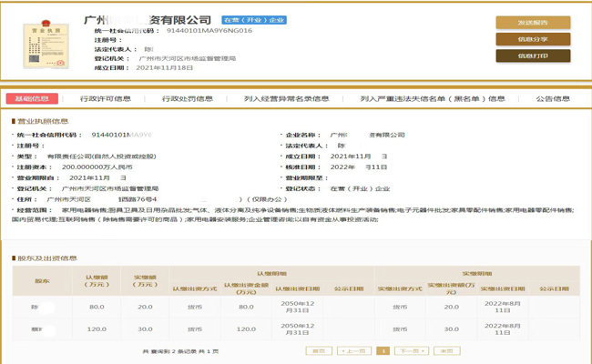Select the 基础信息 tab
Image resolution: width=592 pixels, height=364 pixels.
32,98
